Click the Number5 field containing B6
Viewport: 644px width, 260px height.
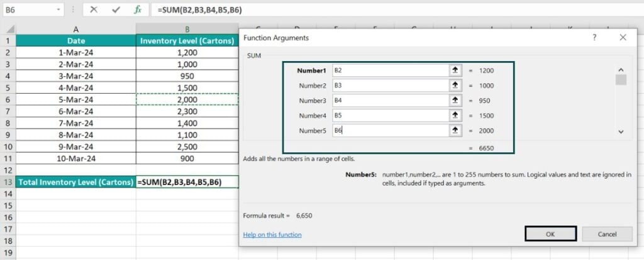(390, 130)
